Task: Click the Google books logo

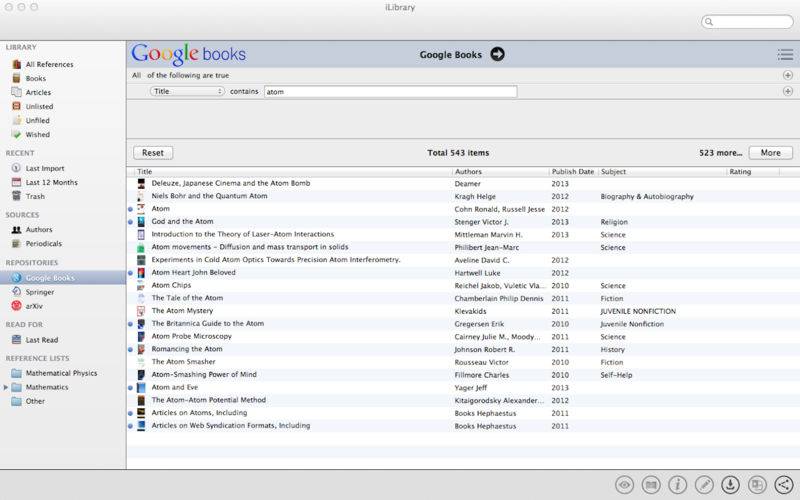Action: click(x=188, y=54)
